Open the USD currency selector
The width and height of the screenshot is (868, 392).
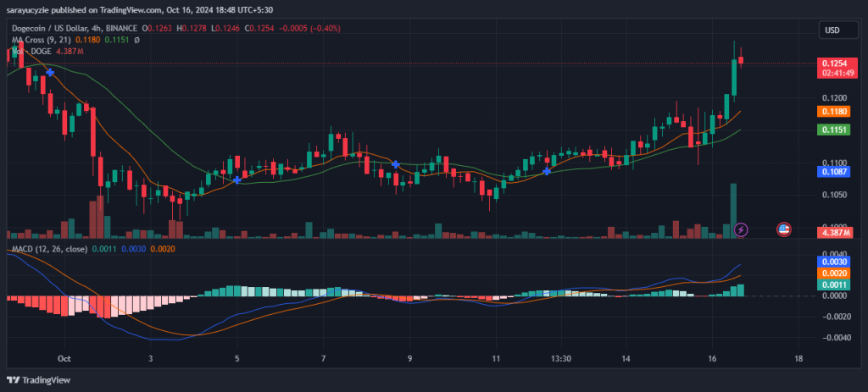pyautogui.click(x=832, y=30)
